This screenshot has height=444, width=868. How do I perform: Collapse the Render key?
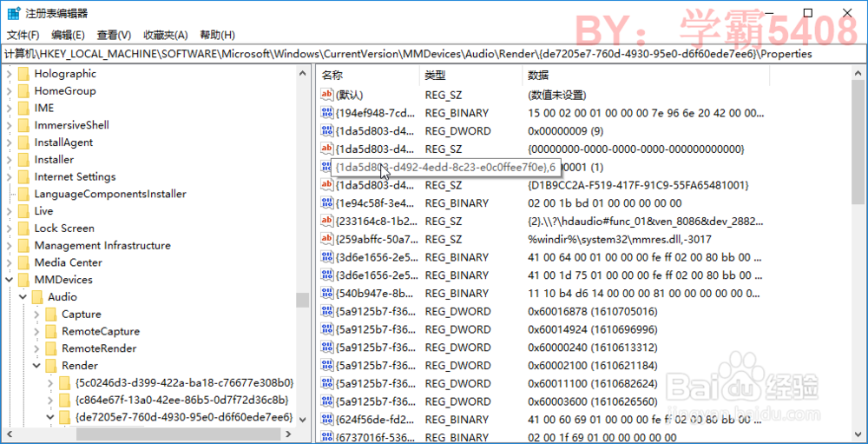pyautogui.click(x=36, y=366)
